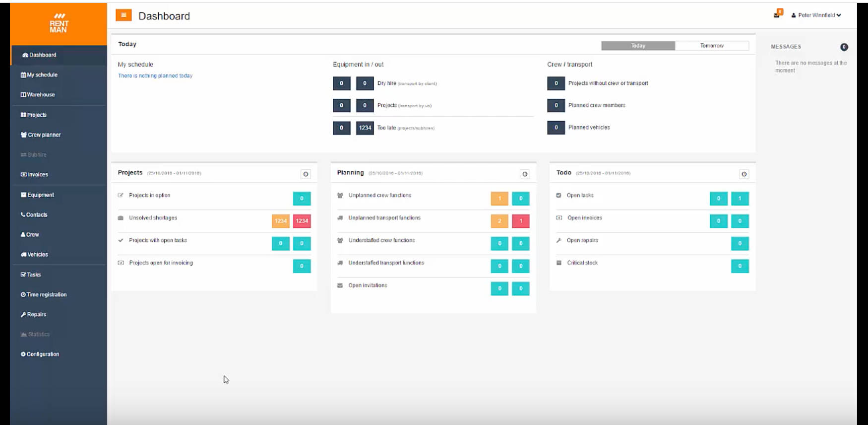The height and width of the screenshot is (425, 868).
Task: Click the Projects without crew or transport counter
Action: coord(556,83)
